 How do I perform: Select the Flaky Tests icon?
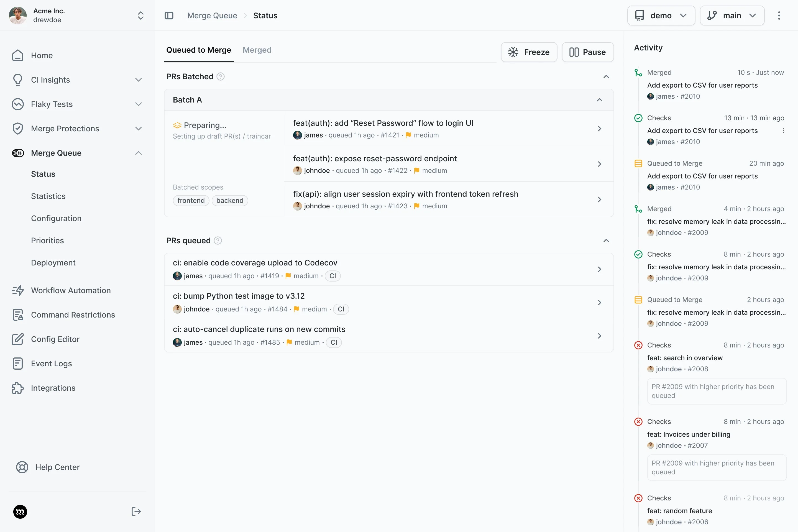[18, 104]
